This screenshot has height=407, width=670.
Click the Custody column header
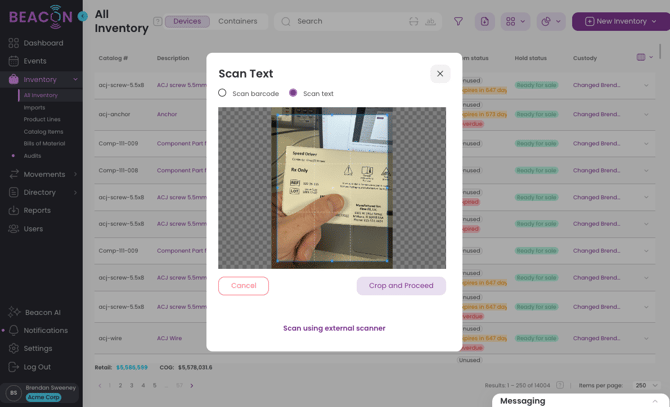(x=585, y=58)
